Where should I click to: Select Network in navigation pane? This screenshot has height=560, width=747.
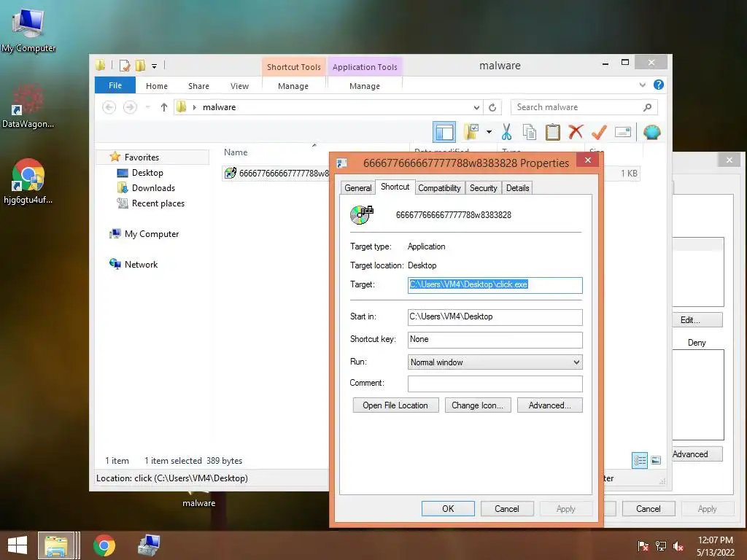point(141,264)
